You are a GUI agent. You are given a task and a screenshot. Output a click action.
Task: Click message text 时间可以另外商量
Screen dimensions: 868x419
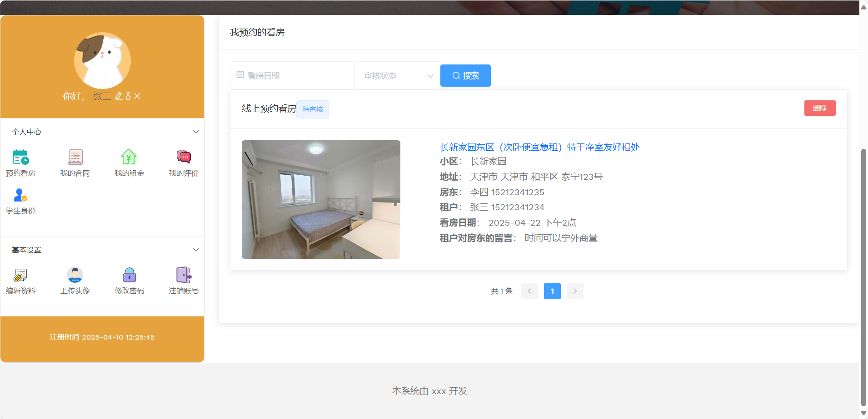(x=561, y=238)
